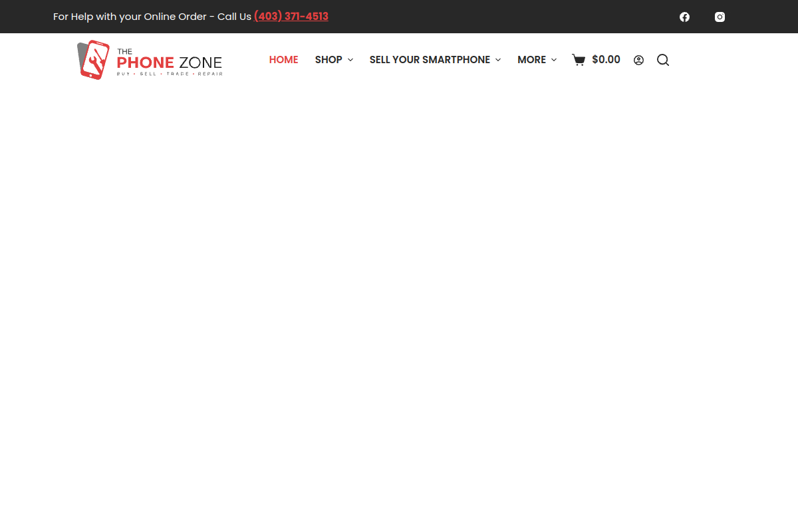Open the MORE menu
Screen dimensions: 798x532
click(x=531, y=60)
